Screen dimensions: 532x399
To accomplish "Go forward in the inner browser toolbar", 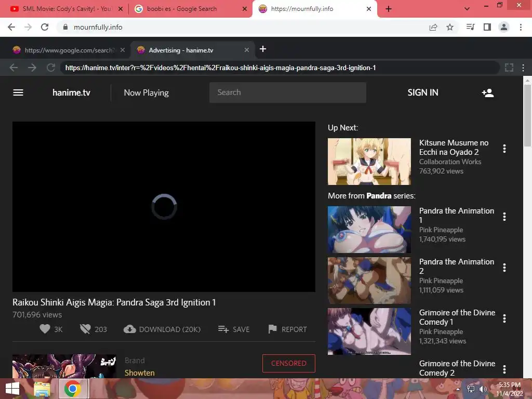I will pyautogui.click(x=32, y=68).
